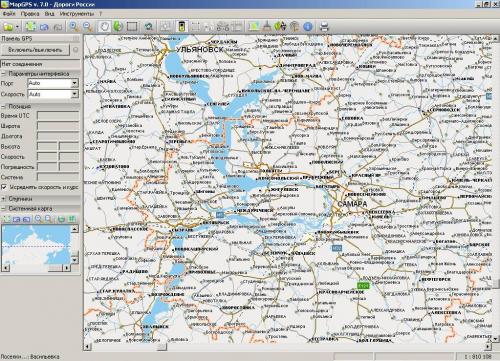This screenshot has height=361, width=500.
Task: Click the green map sheet icon
Action: (x=254, y=26)
